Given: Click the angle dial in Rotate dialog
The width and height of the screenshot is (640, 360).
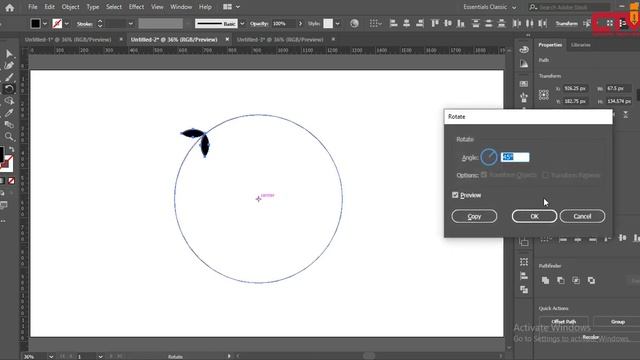Looking at the screenshot, I should 489,157.
